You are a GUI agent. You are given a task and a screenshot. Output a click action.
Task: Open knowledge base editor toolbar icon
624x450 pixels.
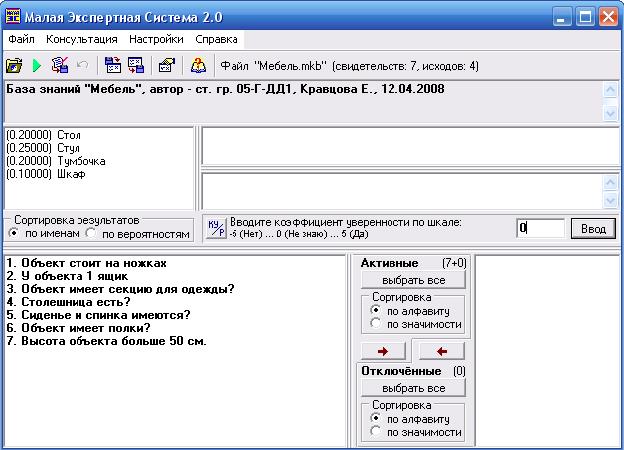167,65
